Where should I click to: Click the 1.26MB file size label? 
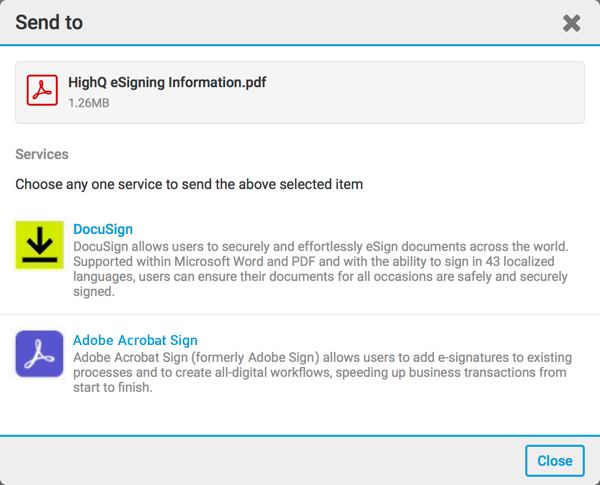coord(91,102)
